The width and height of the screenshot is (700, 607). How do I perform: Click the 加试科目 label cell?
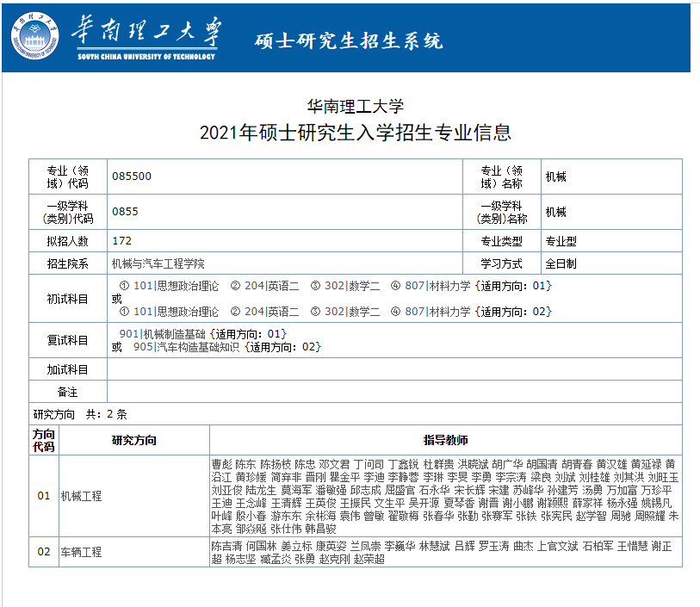tap(68, 369)
